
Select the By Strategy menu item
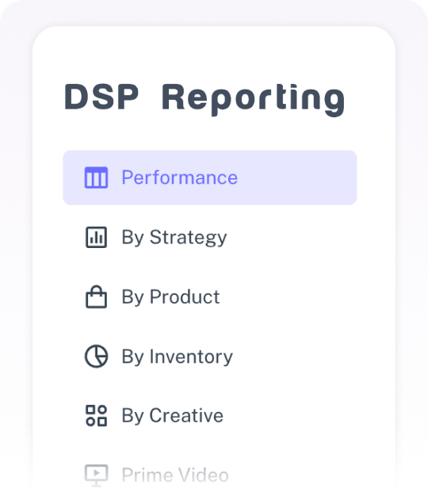tap(210, 237)
